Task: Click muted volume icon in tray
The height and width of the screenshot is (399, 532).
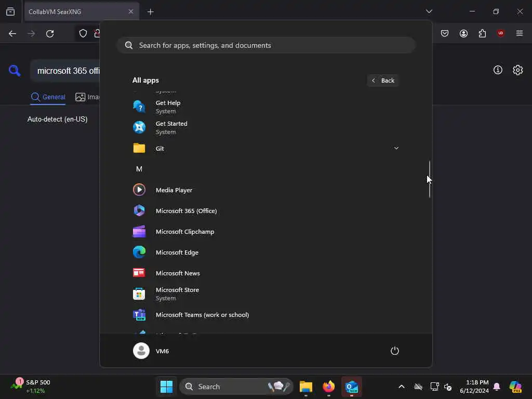Action: (448, 387)
